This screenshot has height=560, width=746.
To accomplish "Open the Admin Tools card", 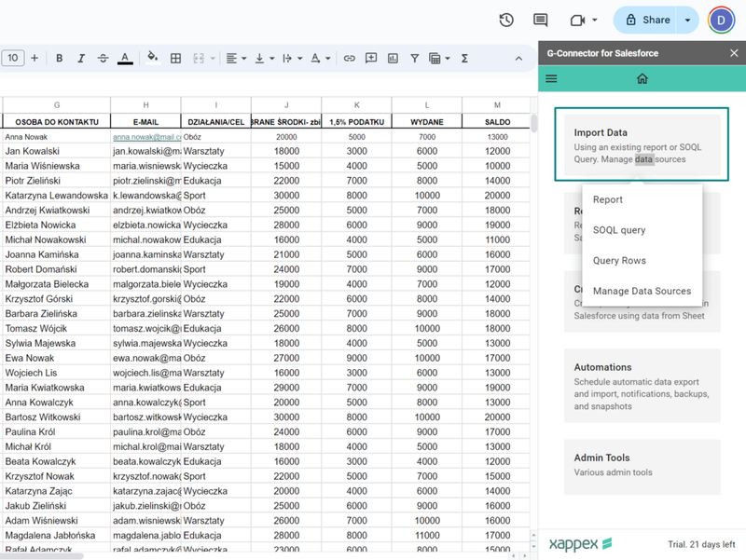I will pos(642,467).
